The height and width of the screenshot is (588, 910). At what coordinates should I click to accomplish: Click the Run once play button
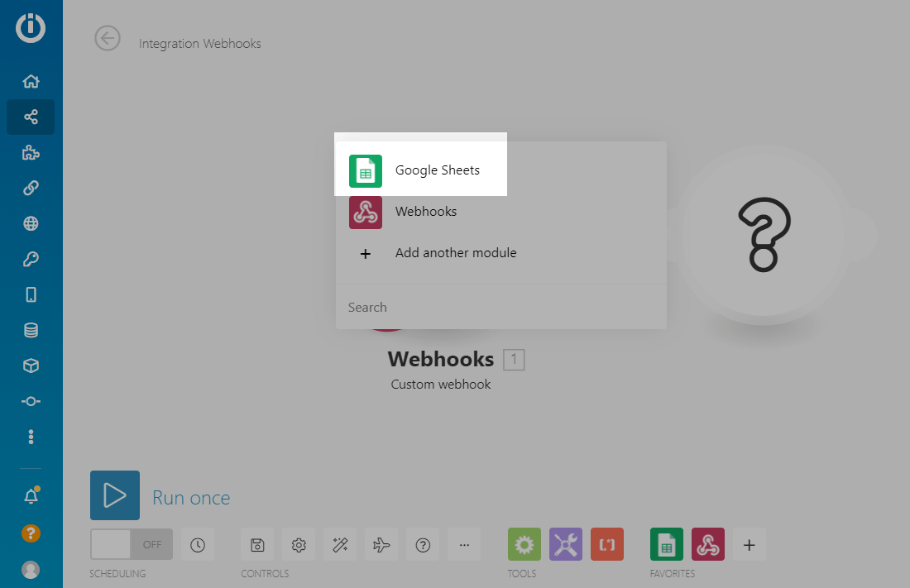coord(115,495)
